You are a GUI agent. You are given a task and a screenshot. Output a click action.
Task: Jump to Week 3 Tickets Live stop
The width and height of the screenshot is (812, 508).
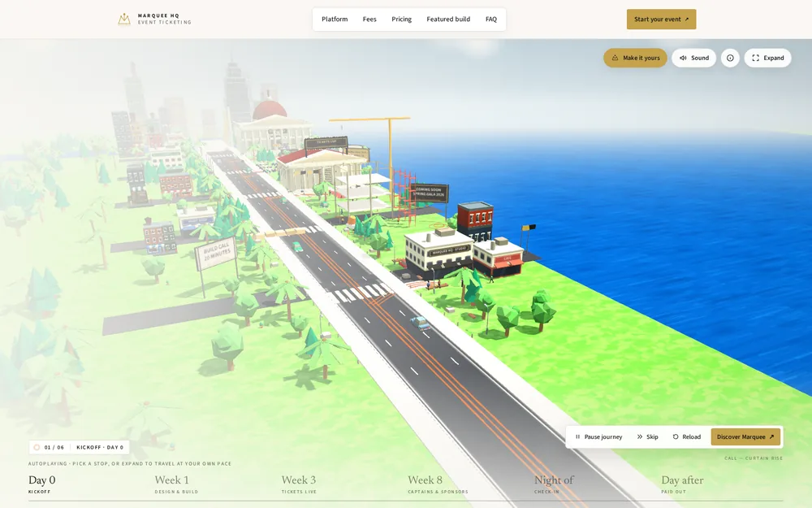coord(299,484)
